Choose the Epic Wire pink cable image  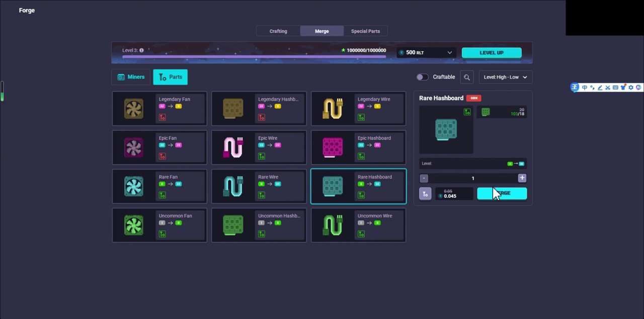(233, 147)
